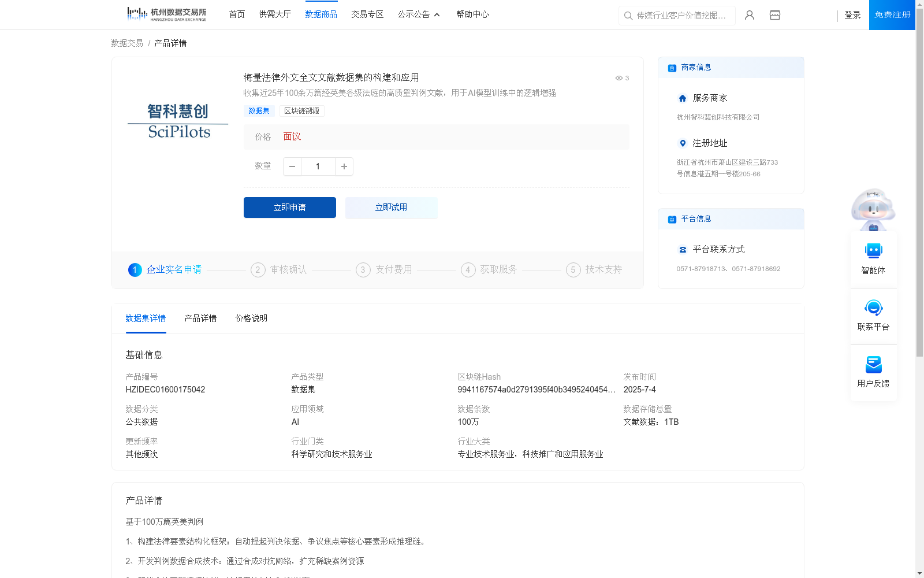Click the merchant info panel icon
Image resolution: width=924 pixels, height=578 pixels.
672,68
